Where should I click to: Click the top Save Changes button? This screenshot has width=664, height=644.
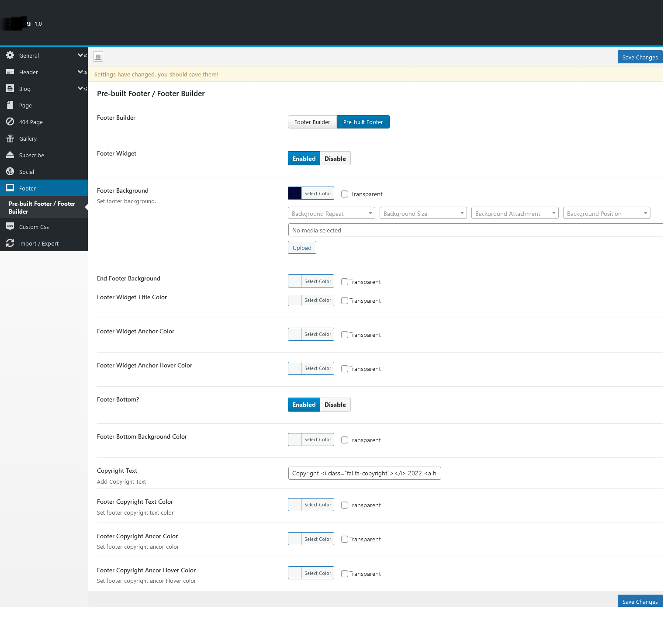point(640,57)
